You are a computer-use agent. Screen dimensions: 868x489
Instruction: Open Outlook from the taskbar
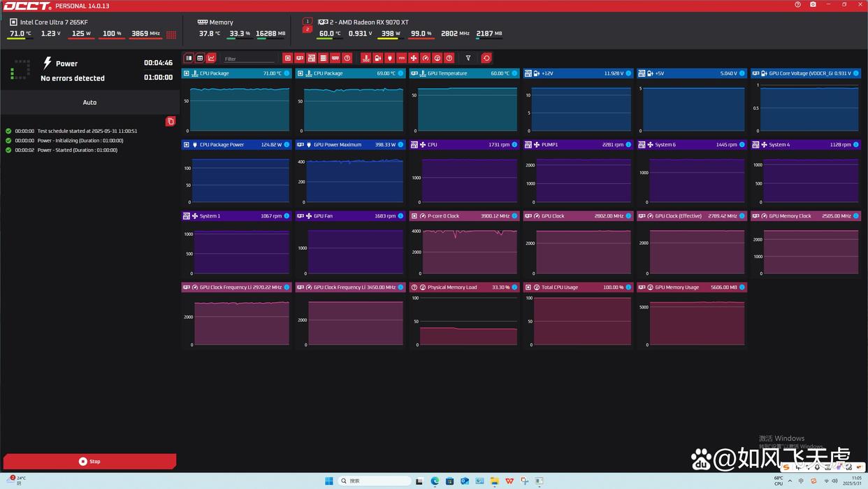(x=465, y=481)
